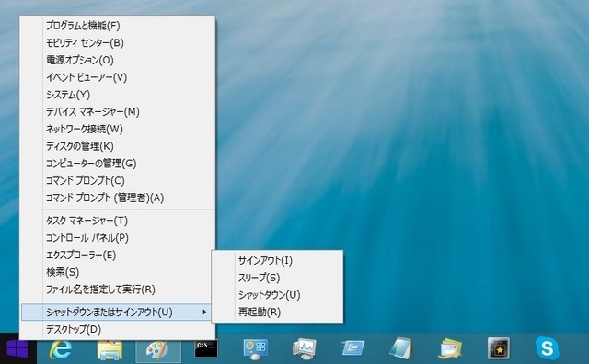
Task: Select コンピューターの管理(G)
Action: pyautogui.click(x=118, y=164)
